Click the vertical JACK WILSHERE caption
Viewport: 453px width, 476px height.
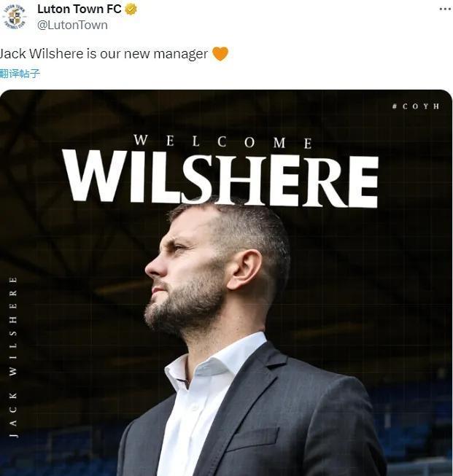[x=13, y=357]
